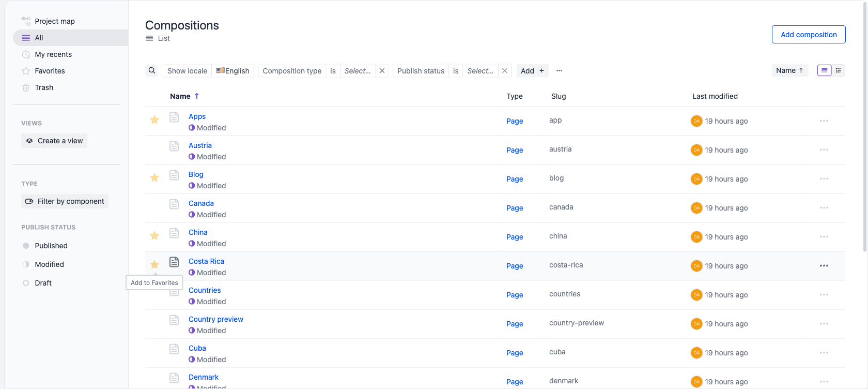This screenshot has height=389, width=868.
Task: Click the Add composition button
Action: [x=809, y=35]
